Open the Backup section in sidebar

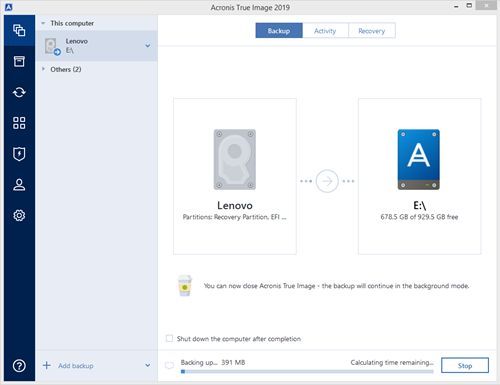19,30
